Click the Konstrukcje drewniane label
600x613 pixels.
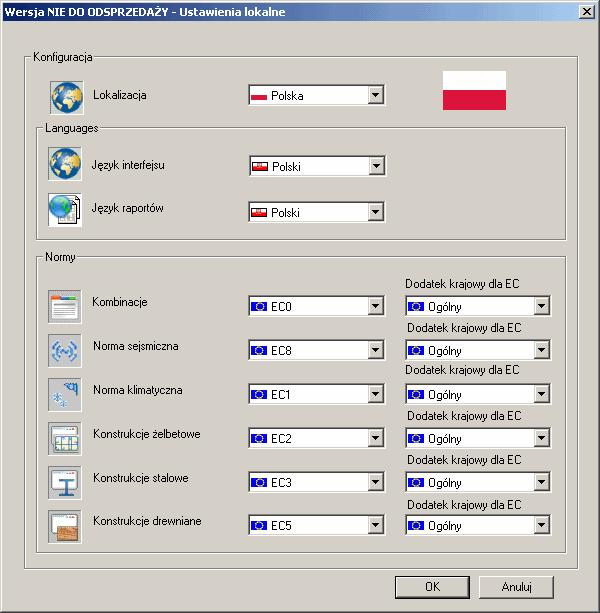(147, 521)
